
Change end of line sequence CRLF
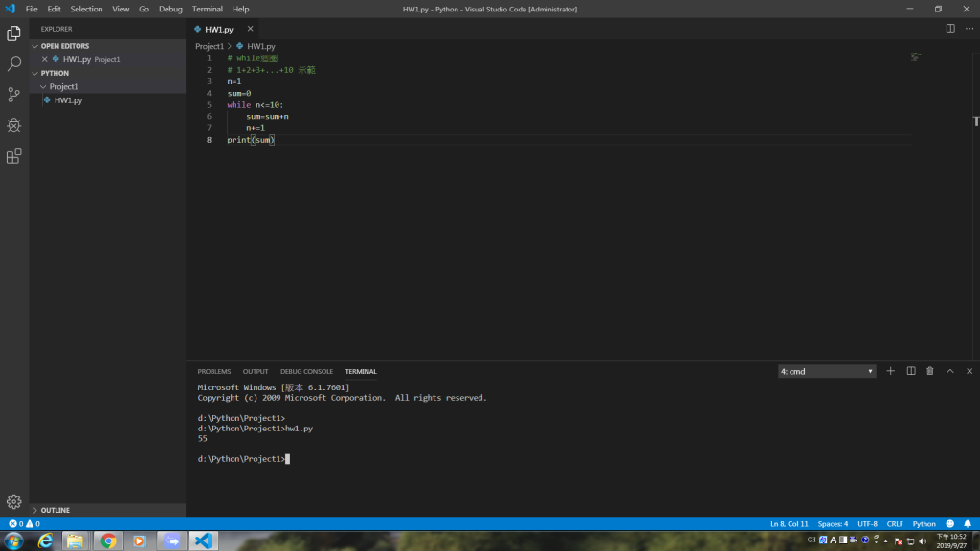pyautogui.click(x=895, y=524)
